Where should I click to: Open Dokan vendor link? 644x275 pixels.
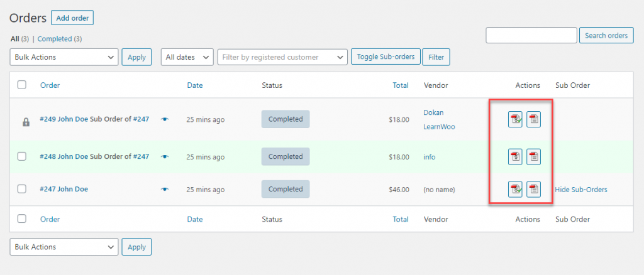point(433,112)
